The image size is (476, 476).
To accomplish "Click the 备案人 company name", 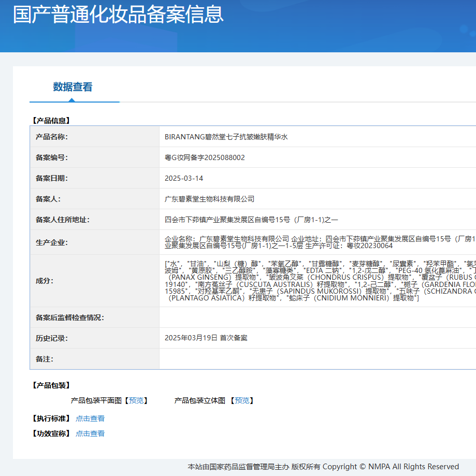I will click(x=211, y=198).
